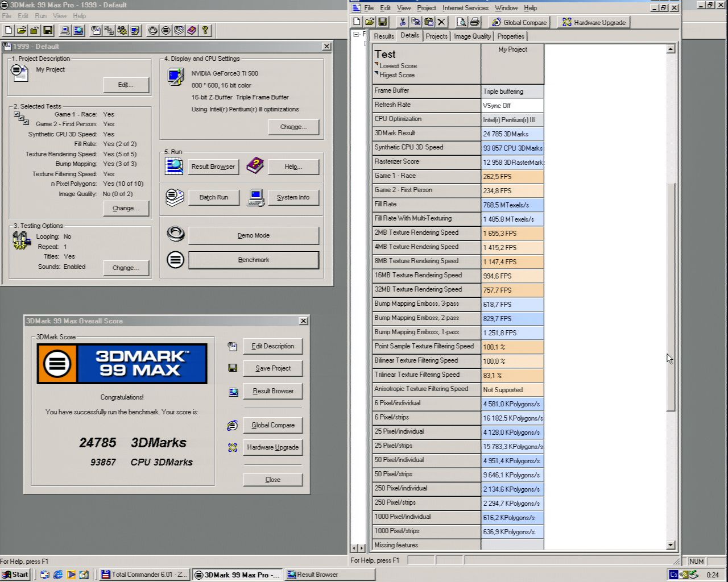
Task: Click Save Project button in score dialog
Action: (x=273, y=368)
